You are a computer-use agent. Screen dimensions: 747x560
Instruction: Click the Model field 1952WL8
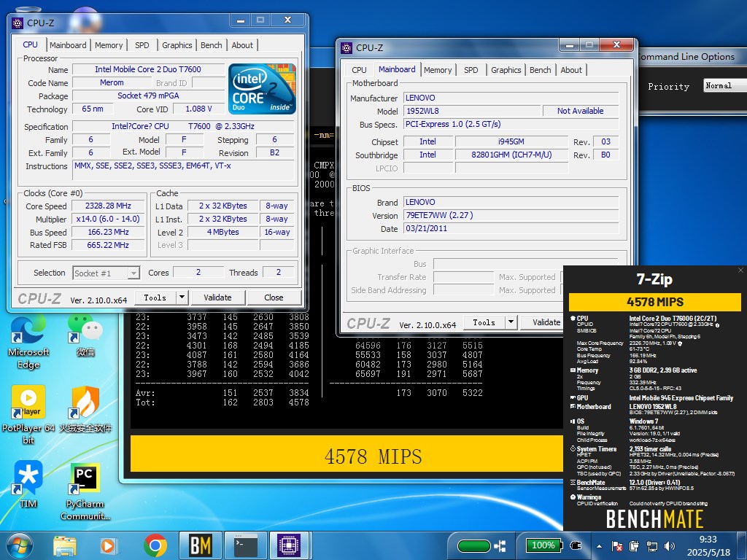pos(473,111)
